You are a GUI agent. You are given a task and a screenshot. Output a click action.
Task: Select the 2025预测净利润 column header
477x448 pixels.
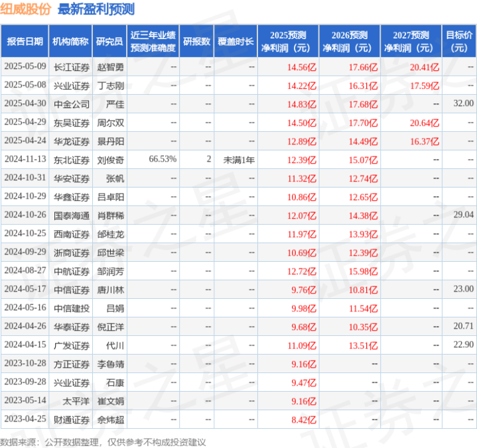288,41
